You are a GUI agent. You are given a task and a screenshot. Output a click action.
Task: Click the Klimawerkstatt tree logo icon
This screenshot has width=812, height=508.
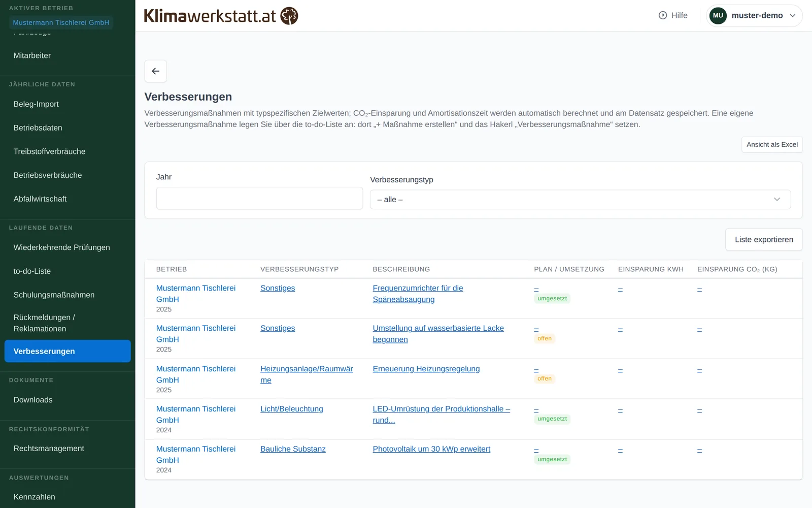(289, 16)
